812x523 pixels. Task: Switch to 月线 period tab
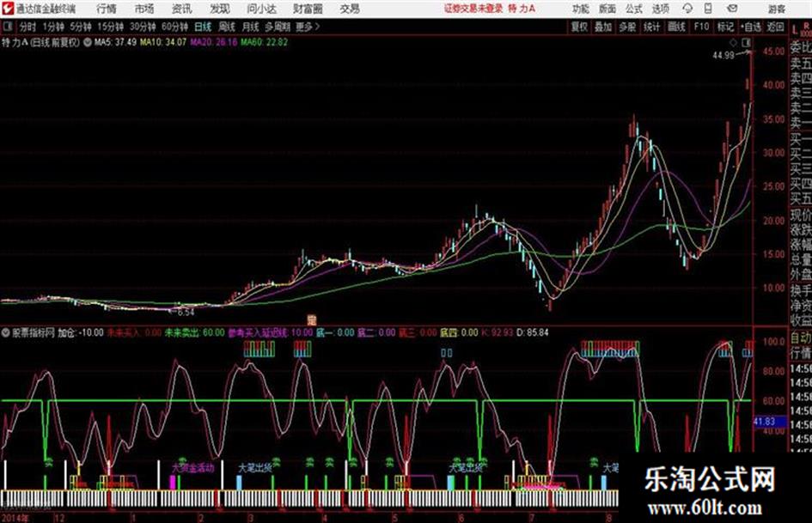tap(251, 27)
